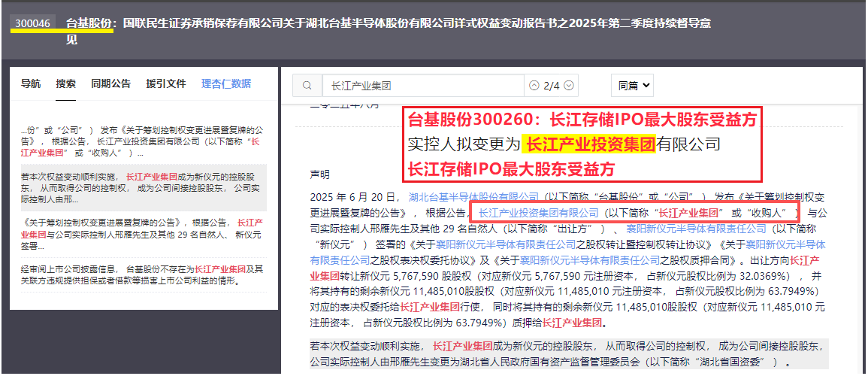The height and width of the screenshot is (376, 868).
Task: Select search result starting with …份”或“公司”
Action: 144,142
